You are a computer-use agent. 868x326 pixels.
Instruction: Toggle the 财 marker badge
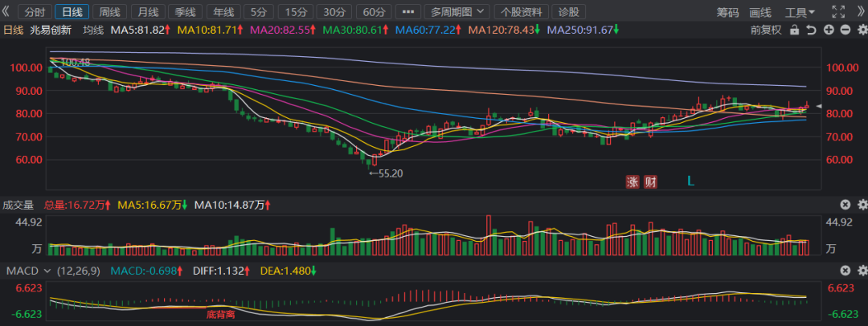[651, 181]
